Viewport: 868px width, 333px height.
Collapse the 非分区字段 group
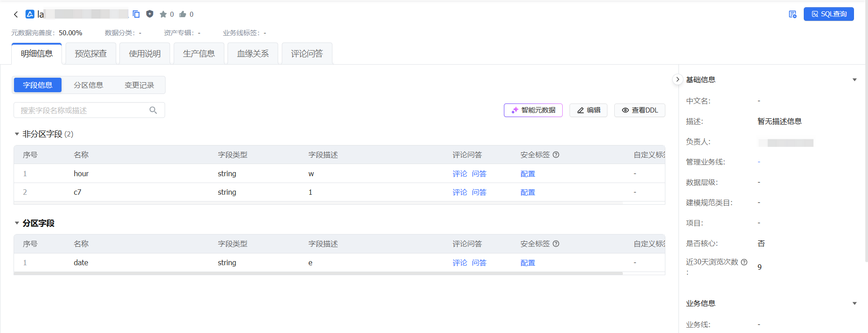(17, 134)
